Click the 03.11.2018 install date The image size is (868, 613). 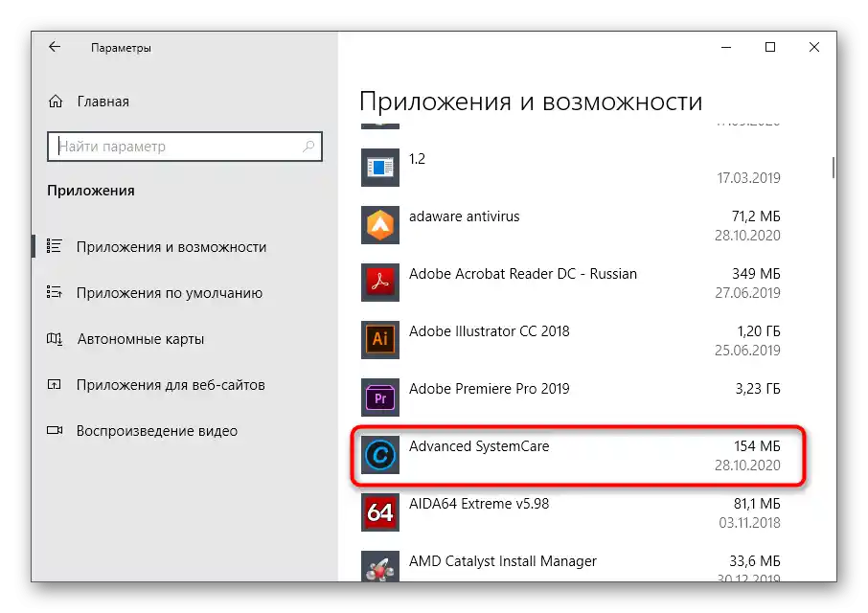(x=750, y=523)
